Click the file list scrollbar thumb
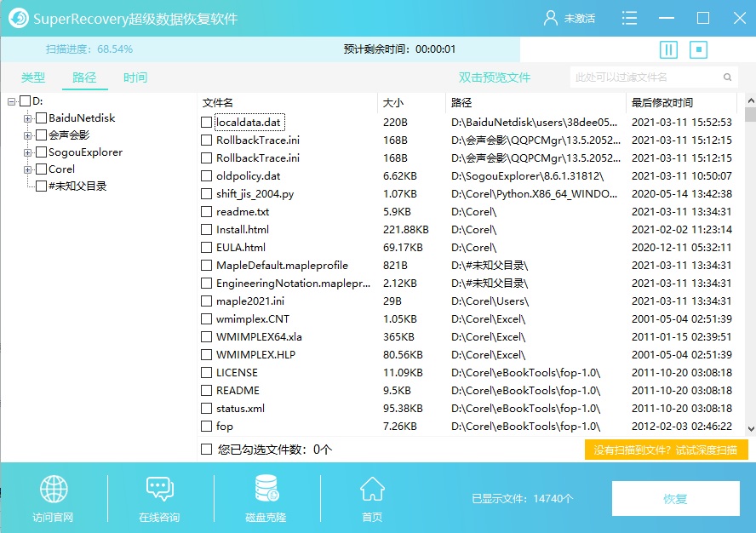Screen dimensions: 756x533 (750, 114)
